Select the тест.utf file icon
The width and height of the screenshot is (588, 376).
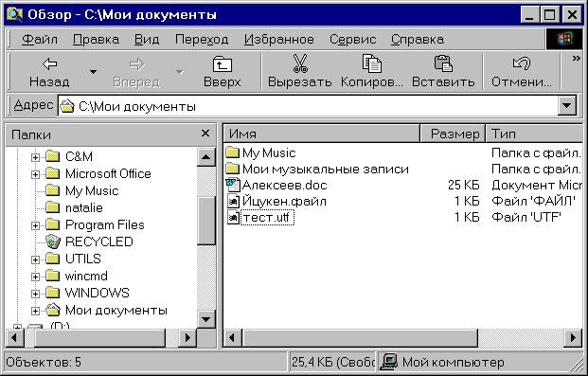(233, 217)
